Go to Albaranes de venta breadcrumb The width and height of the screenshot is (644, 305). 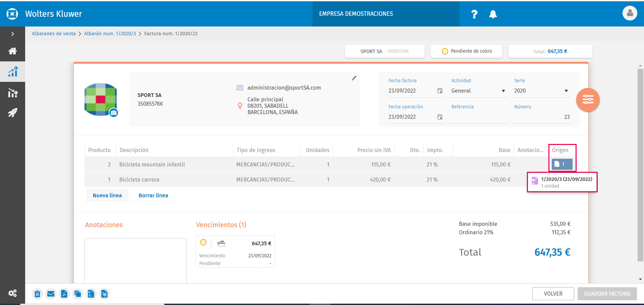click(x=54, y=34)
